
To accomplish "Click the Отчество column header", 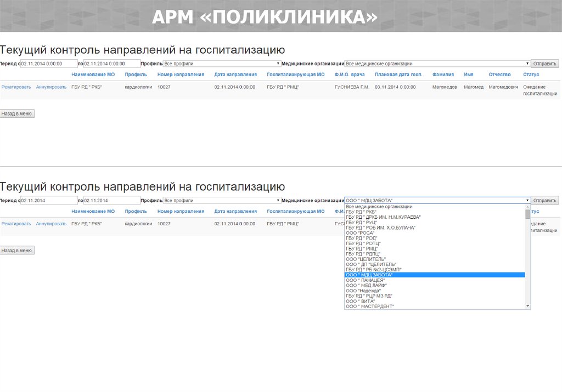I will (499, 75).
